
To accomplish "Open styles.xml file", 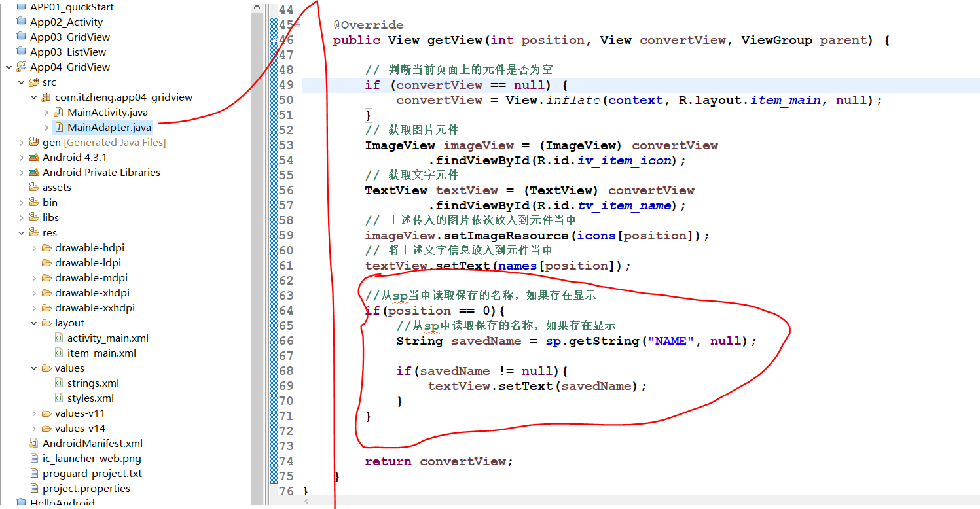I will click(x=90, y=398).
